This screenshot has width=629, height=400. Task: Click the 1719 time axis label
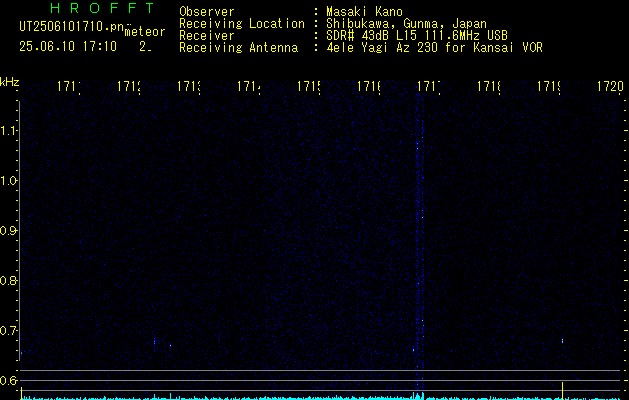(548, 86)
